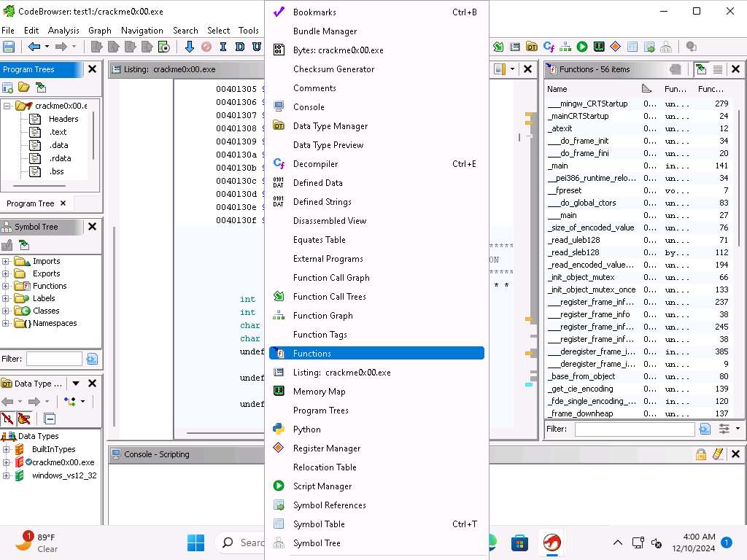747x560 pixels.
Task: Click the Save floppy disk icon
Action: 9,47
